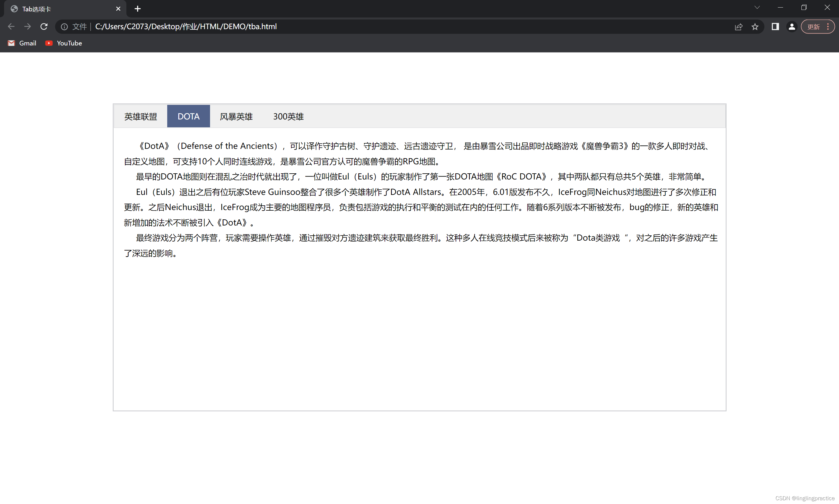Go forward to the next page

pyautogui.click(x=27, y=27)
